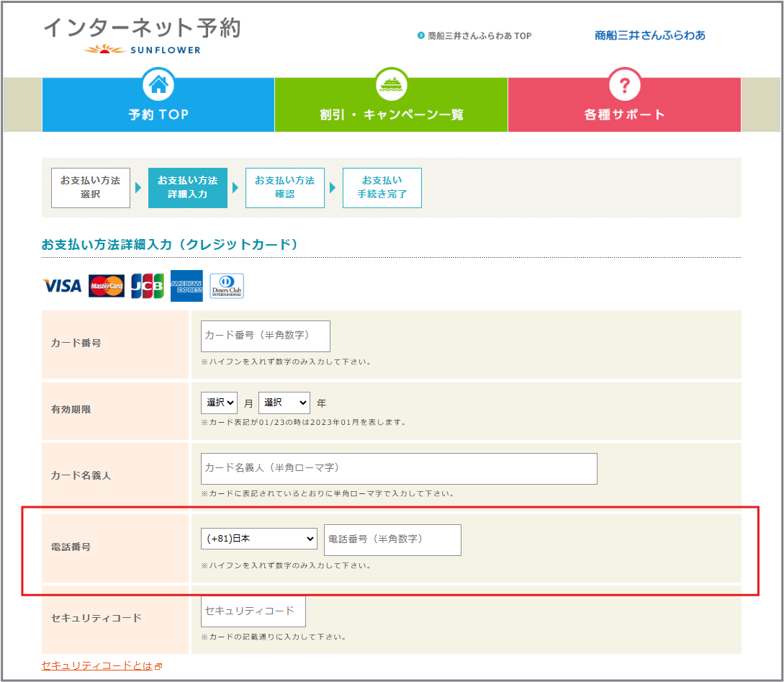Click the カード名義人 text field
Viewport: 784px width, 682px height.
click(399, 468)
